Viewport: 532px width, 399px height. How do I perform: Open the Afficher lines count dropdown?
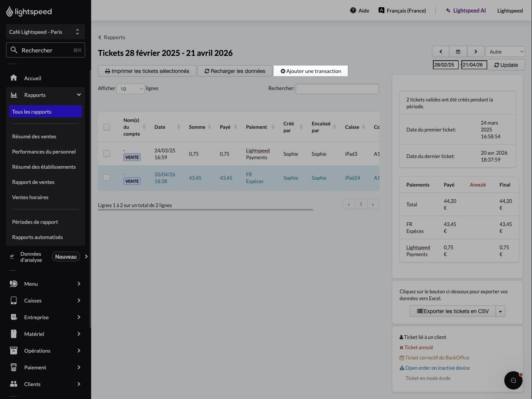131,89
